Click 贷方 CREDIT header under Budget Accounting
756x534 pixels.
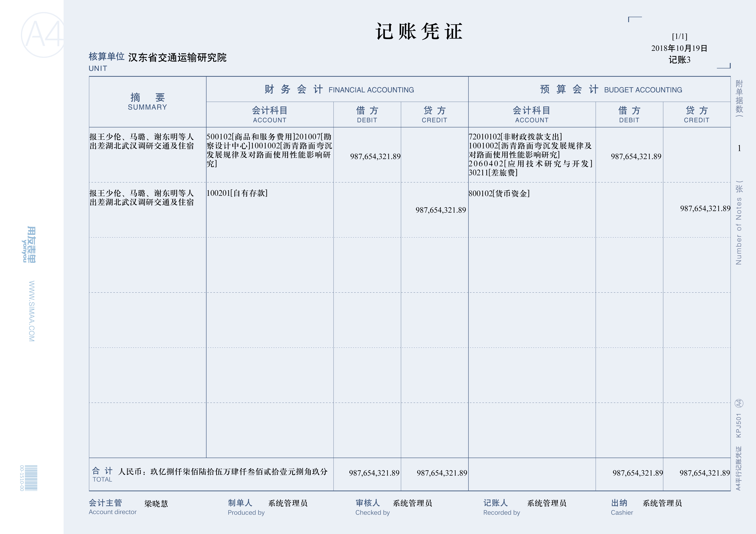pos(696,115)
